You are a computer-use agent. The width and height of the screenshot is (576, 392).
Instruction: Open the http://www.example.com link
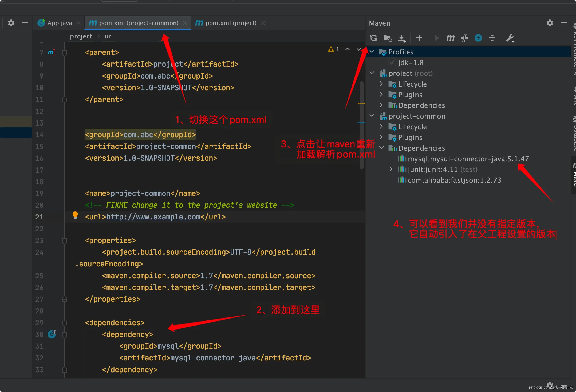click(x=153, y=217)
